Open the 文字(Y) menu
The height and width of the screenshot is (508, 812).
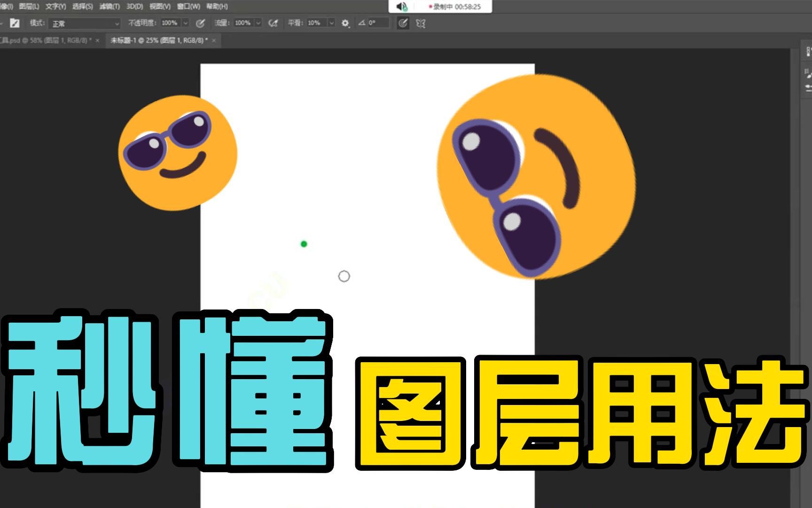[x=56, y=7]
